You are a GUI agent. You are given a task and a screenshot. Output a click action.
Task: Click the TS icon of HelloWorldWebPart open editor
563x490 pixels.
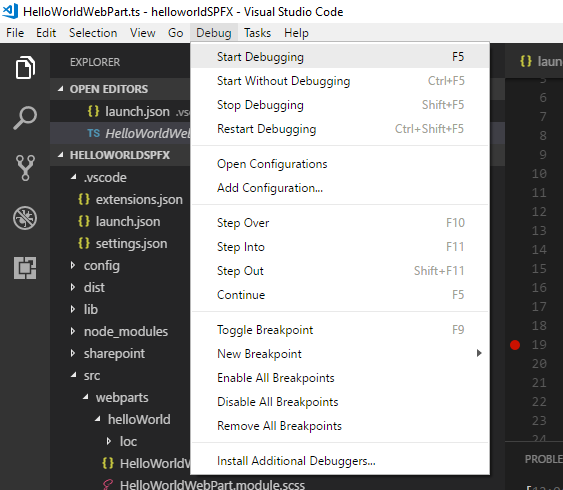[93, 133]
